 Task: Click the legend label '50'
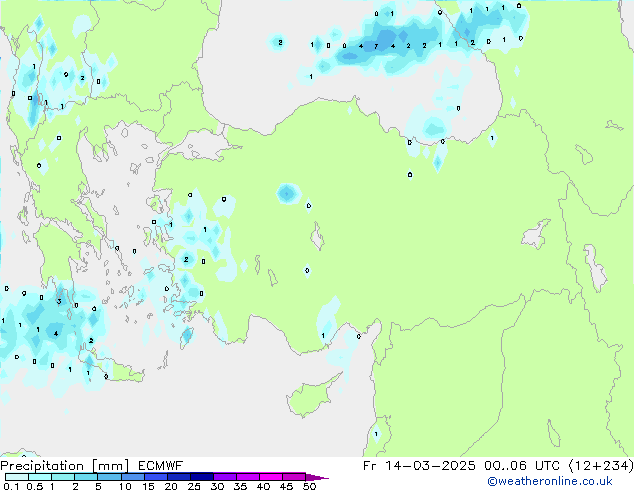coord(309,486)
